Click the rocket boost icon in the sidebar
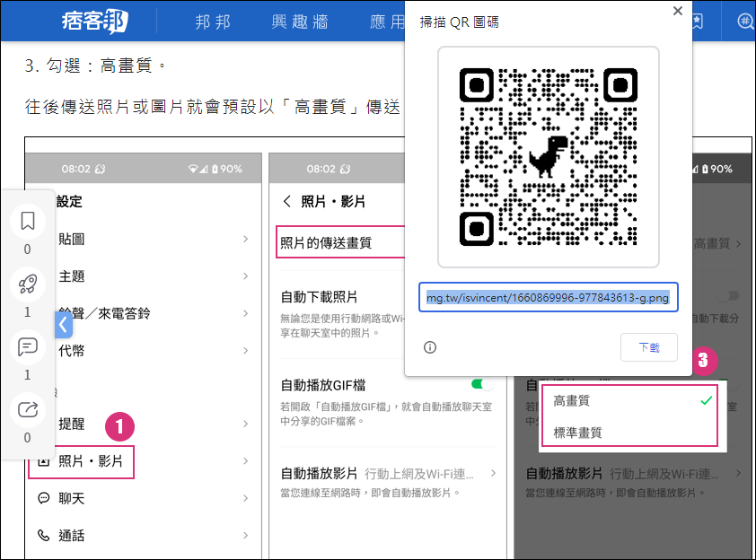 coord(28,284)
